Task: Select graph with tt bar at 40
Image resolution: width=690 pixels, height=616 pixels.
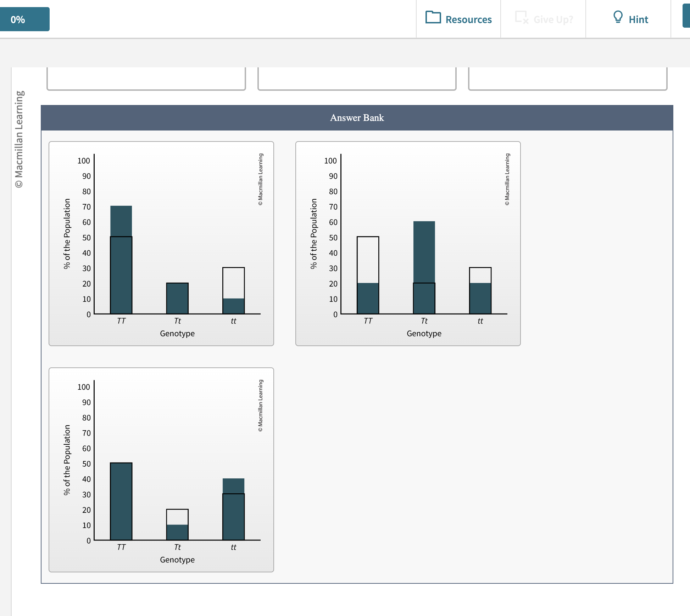Action: click(161, 470)
